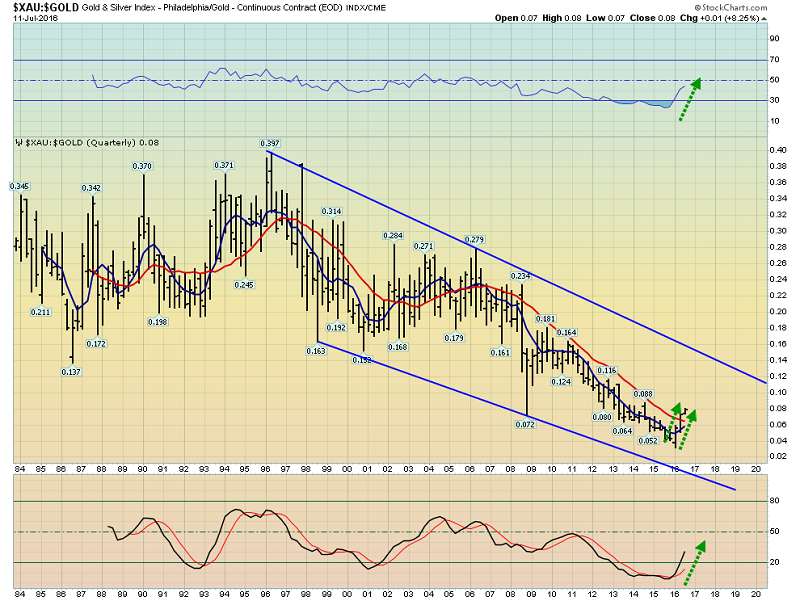The image size is (800, 601).
Task: Click the 0.072 low price label
Action: pos(527,425)
